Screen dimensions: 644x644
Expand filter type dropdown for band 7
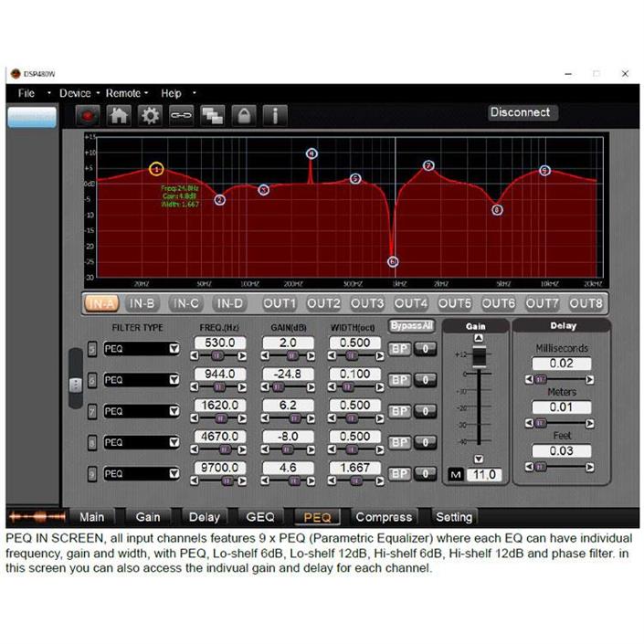[x=174, y=411]
